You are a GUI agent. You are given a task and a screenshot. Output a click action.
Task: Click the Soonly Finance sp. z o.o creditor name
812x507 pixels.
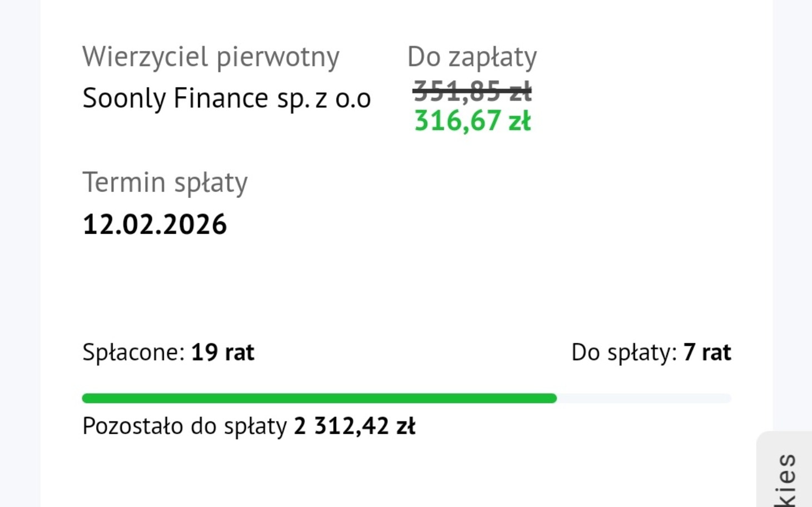pos(225,97)
